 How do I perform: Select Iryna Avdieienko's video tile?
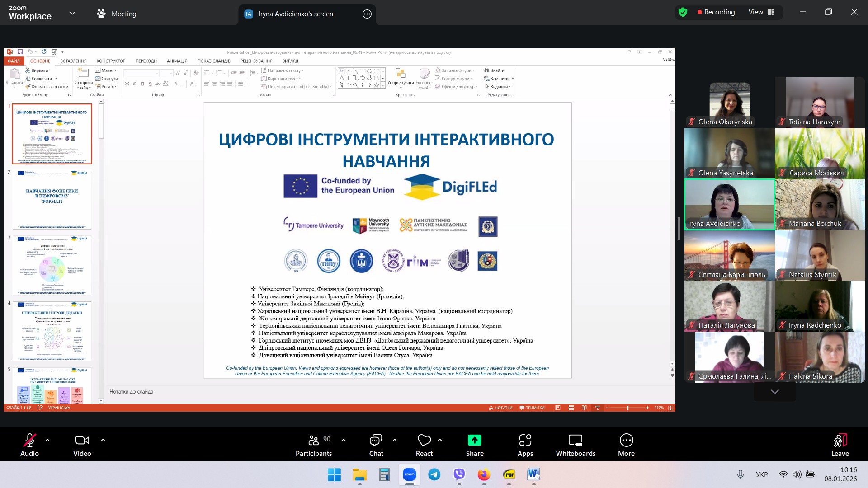729,205
